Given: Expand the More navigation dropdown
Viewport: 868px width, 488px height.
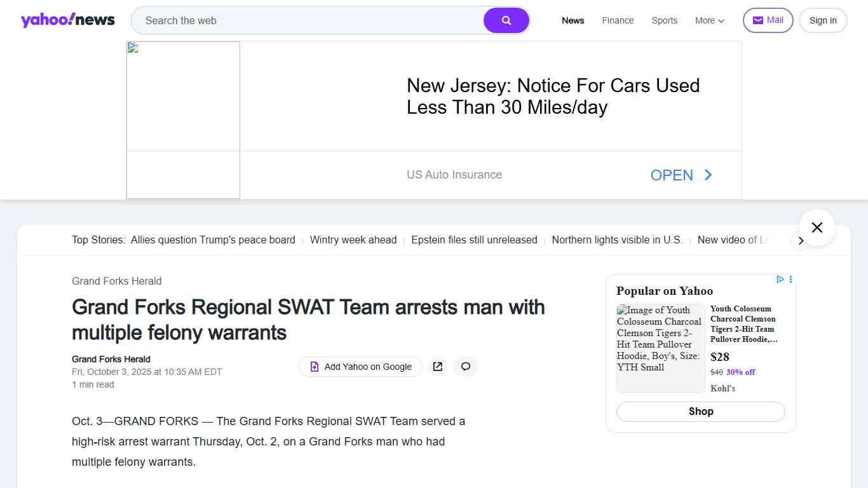Looking at the screenshot, I should click(x=709, y=20).
